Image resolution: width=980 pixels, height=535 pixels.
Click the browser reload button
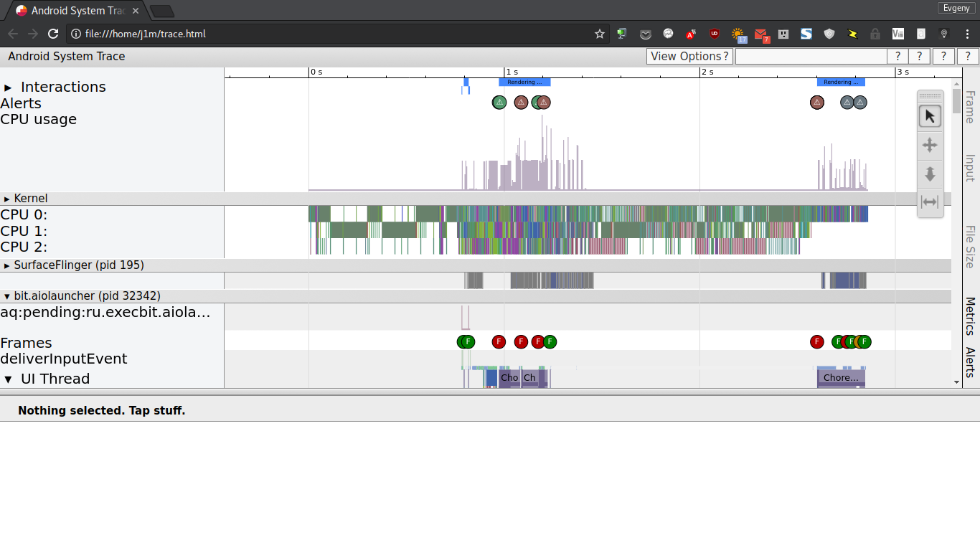click(x=53, y=34)
